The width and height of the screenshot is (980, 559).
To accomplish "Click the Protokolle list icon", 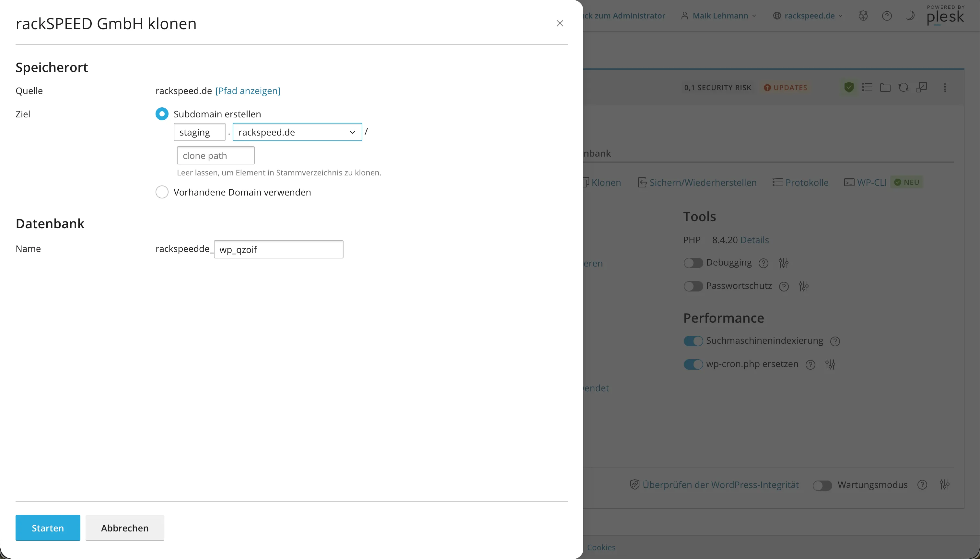I will (x=778, y=182).
